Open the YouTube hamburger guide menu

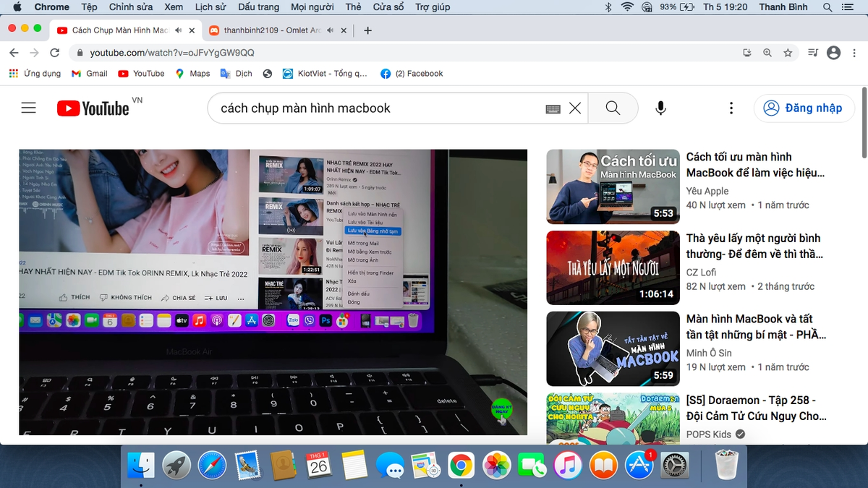(x=28, y=108)
